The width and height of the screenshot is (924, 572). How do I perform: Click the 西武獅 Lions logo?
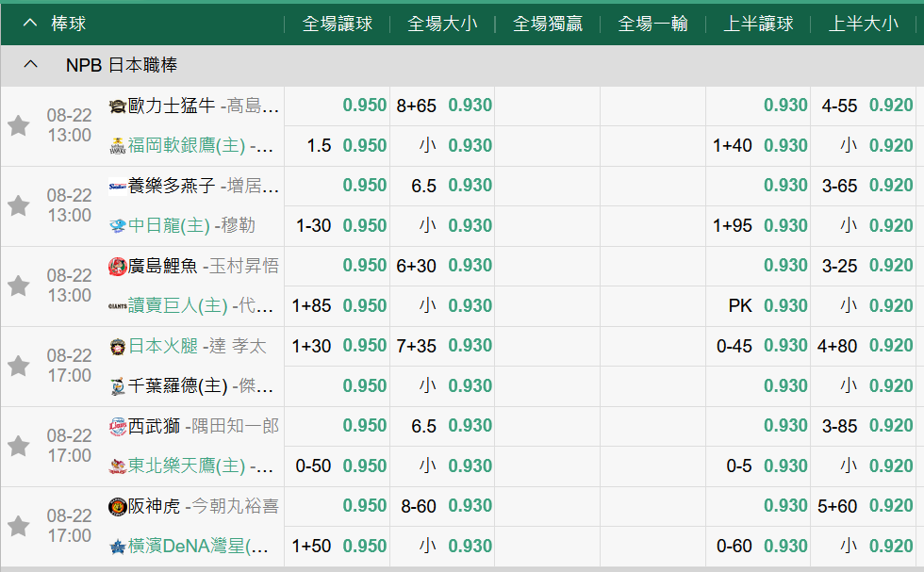click(118, 427)
